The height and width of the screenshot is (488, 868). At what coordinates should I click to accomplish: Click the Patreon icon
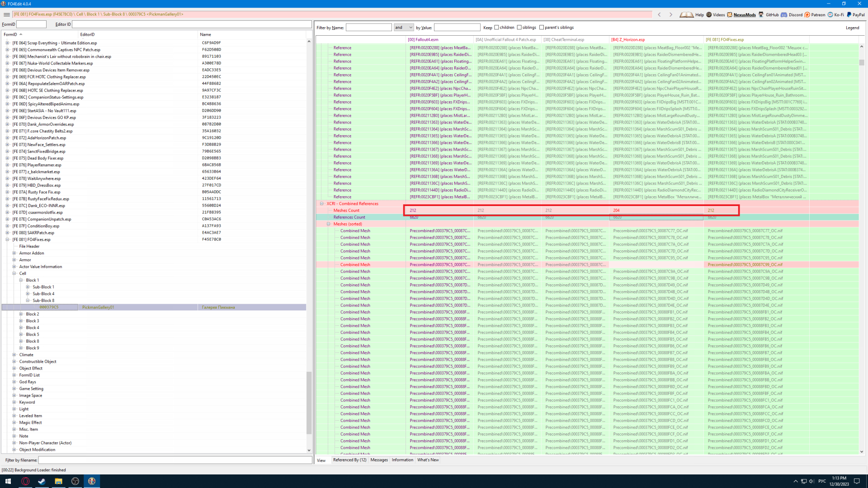[807, 14]
